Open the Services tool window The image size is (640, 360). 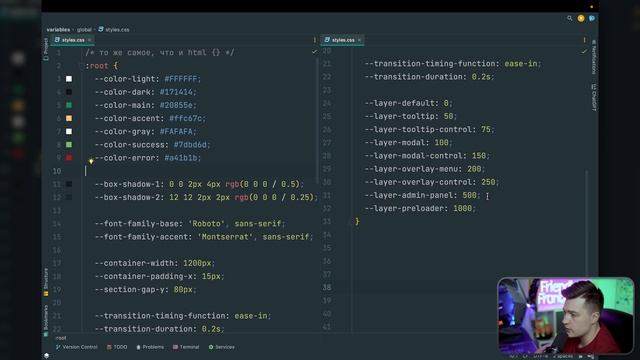pos(222,347)
